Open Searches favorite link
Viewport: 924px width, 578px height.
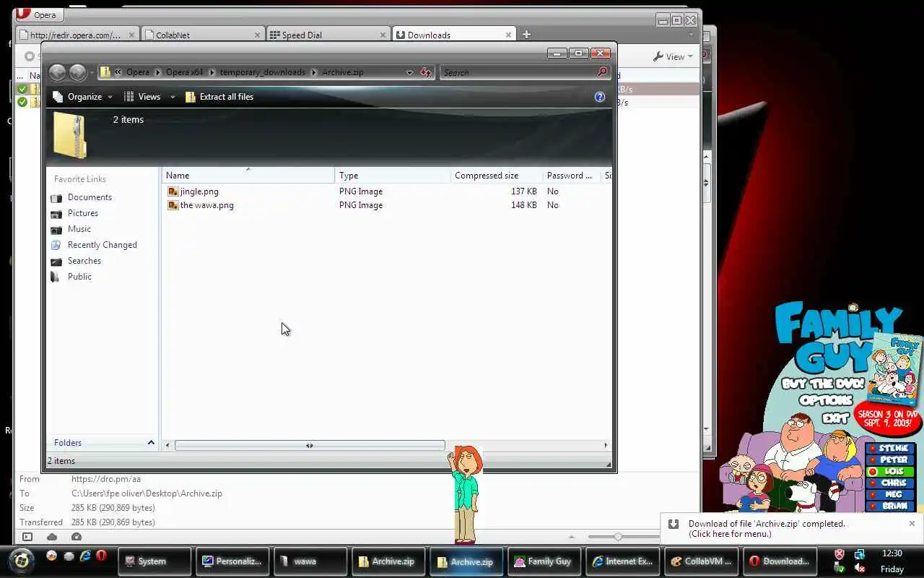[x=84, y=261]
